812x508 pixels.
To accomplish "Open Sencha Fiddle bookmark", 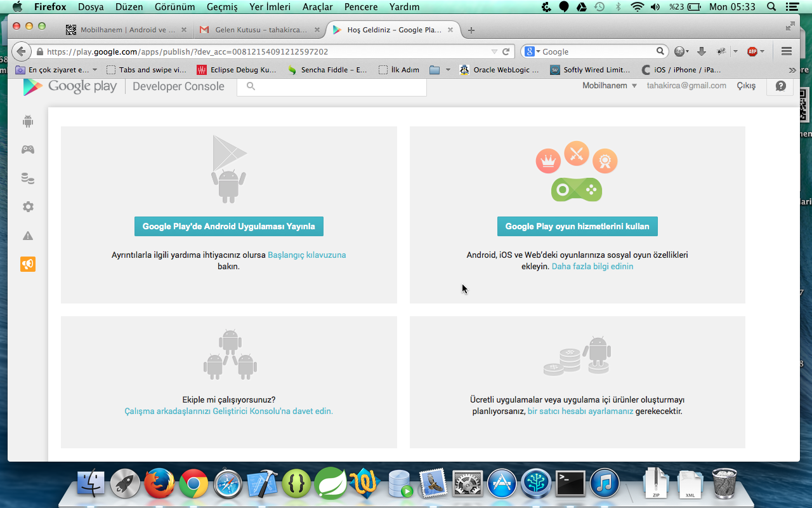I will click(x=327, y=70).
